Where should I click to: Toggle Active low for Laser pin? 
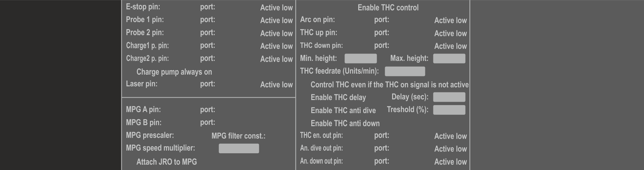click(276, 85)
